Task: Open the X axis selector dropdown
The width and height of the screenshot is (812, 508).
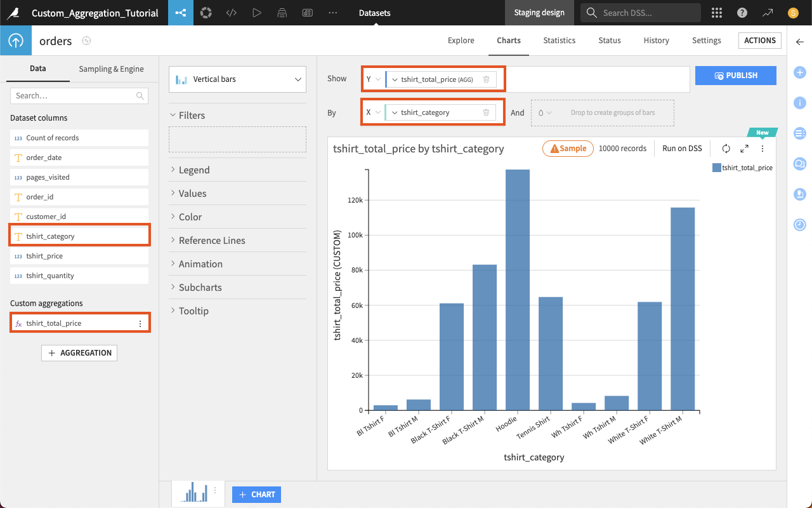Action: (x=374, y=112)
